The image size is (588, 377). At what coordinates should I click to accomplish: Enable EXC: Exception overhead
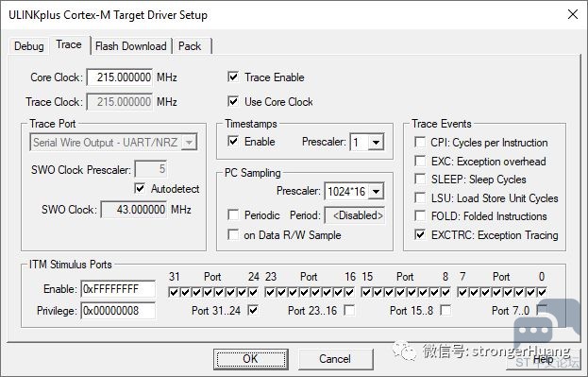(x=420, y=161)
